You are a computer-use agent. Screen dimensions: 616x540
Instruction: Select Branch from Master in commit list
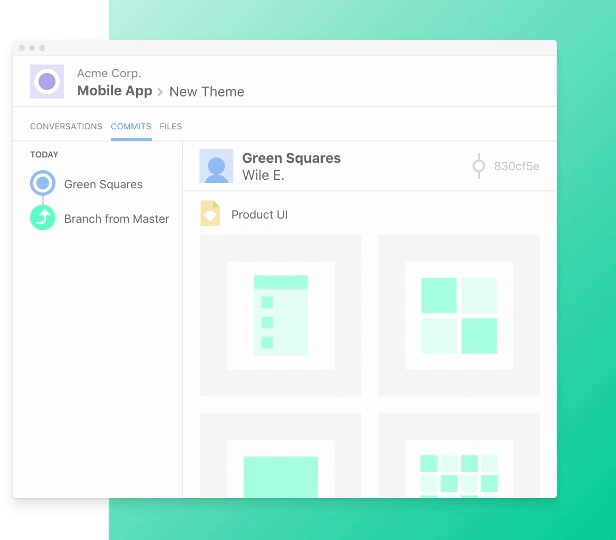[x=116, y=219]
